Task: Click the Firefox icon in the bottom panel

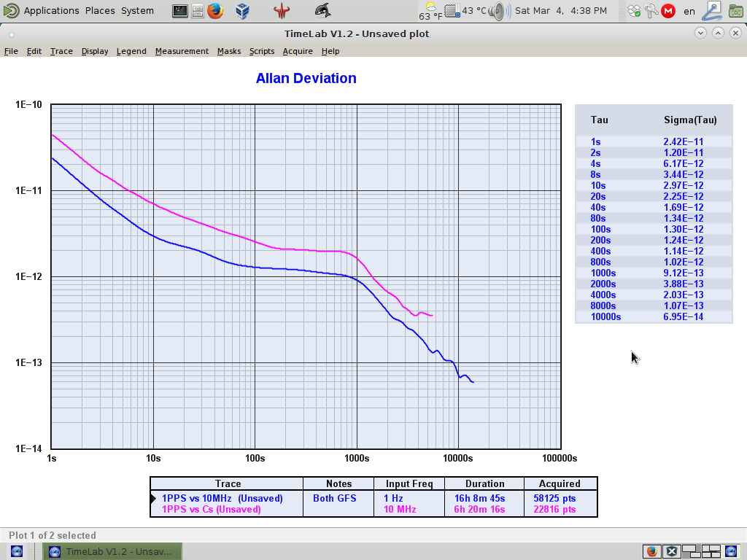Action: pyautogui.click(x=651, y=551)
